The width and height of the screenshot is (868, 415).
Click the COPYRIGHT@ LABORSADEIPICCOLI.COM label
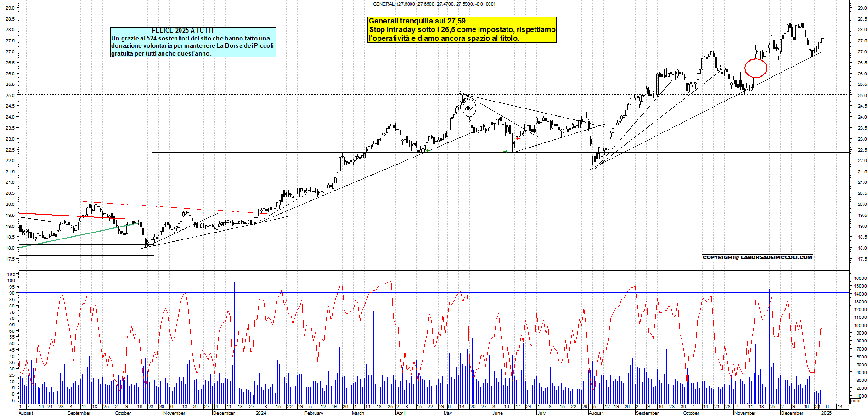point(757,257)
